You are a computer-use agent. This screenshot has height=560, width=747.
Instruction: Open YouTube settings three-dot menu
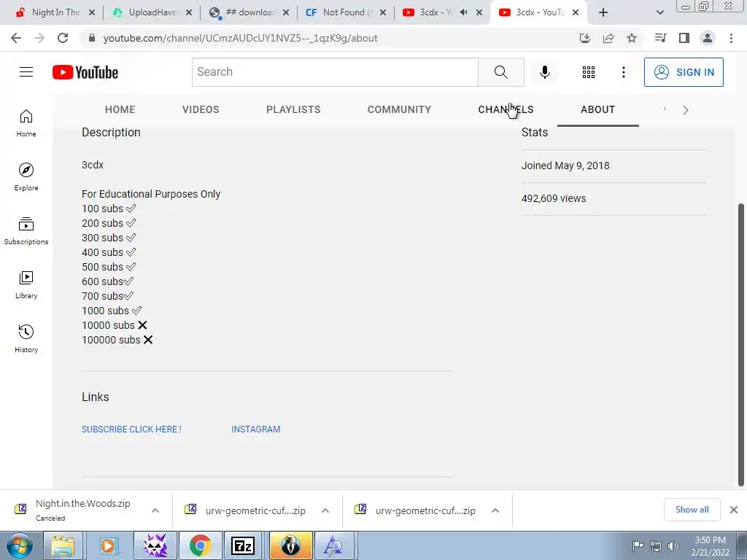tap(623, 72)
